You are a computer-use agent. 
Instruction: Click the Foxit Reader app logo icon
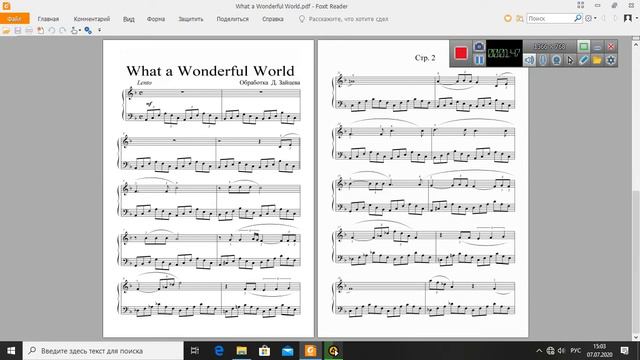tap(6, 6)
